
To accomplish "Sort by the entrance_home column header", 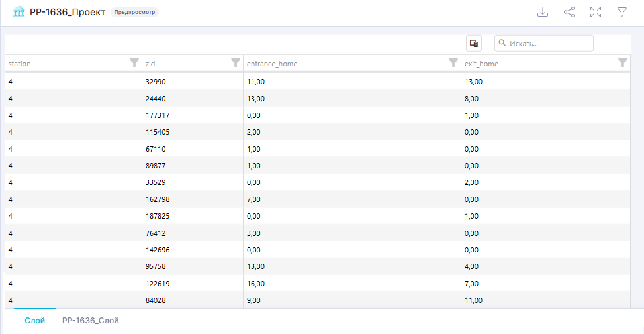I will click(272, 64).
